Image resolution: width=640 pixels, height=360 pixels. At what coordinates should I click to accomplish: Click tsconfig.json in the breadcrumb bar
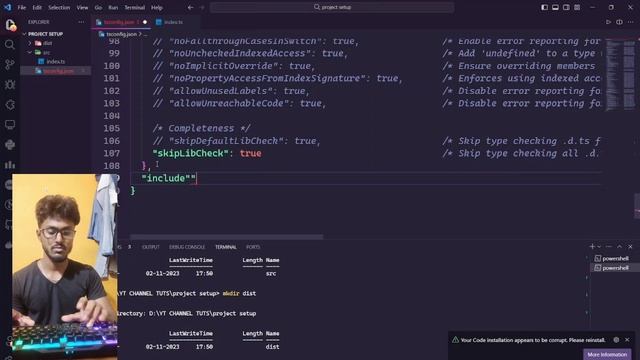(122, 34)
